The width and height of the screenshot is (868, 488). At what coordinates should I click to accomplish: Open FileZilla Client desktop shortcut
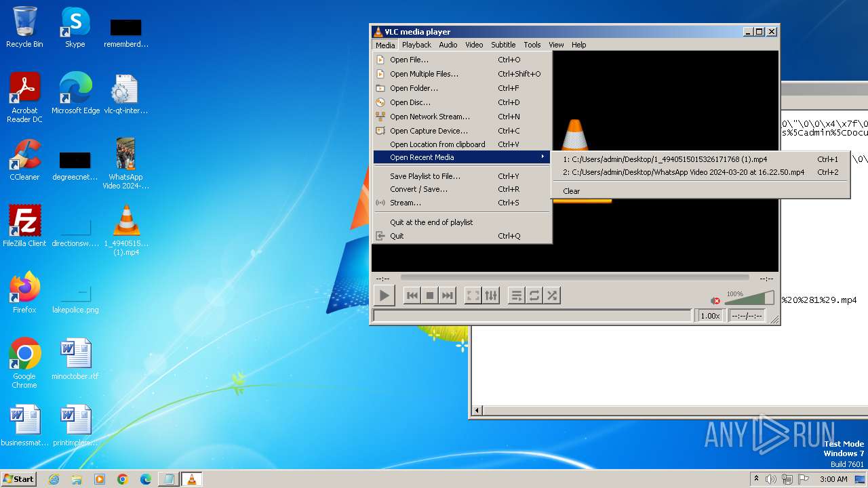pos(24,226)
